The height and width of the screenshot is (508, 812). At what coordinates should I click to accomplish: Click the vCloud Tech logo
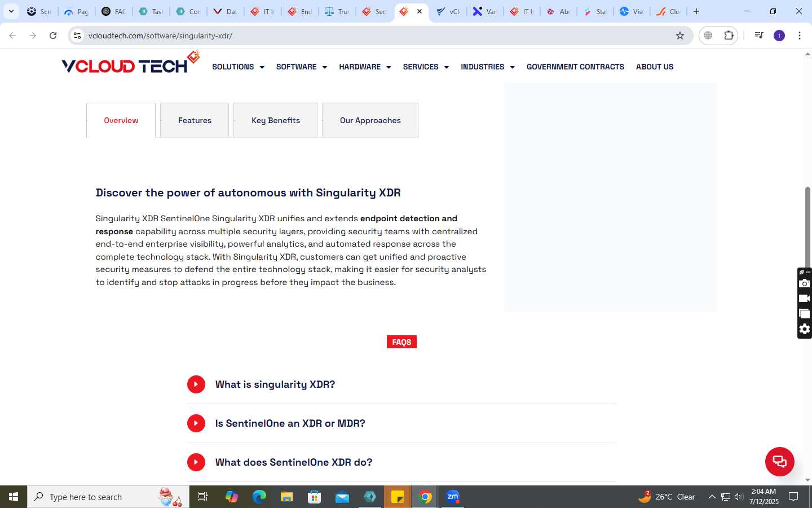point(130,63)
